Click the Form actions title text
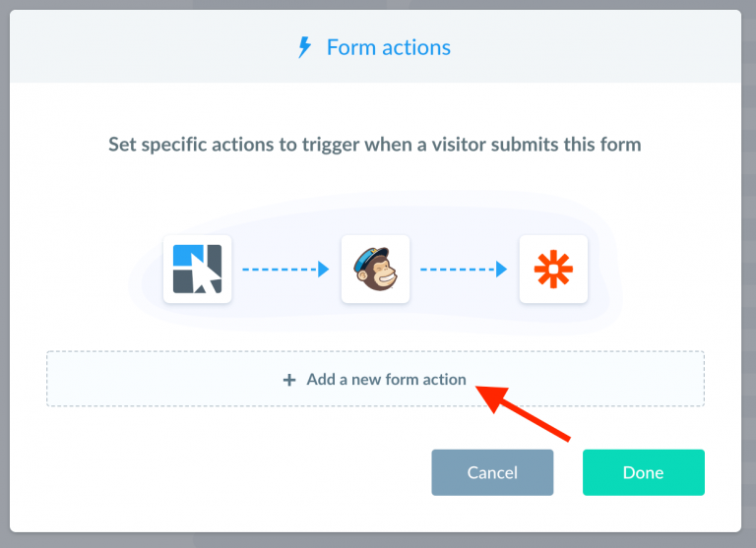This screenshot has height=548, width=756. (x=389, y=47)
